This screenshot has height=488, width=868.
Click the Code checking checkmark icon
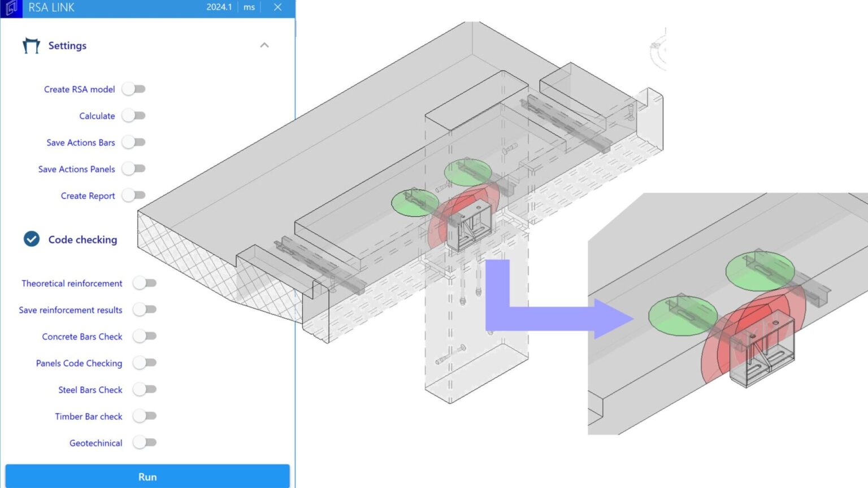point(32,239)
